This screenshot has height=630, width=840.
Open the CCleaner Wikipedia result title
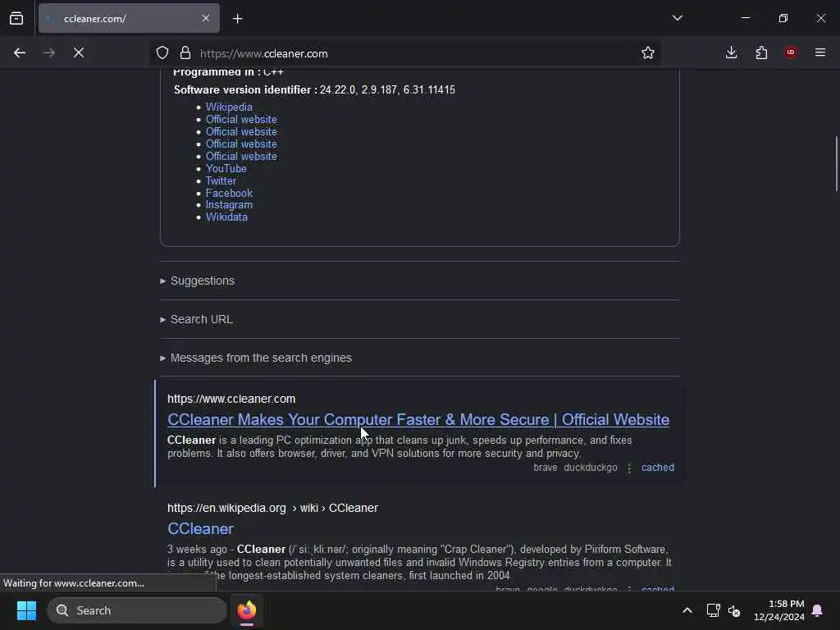(x=200, y=529)
